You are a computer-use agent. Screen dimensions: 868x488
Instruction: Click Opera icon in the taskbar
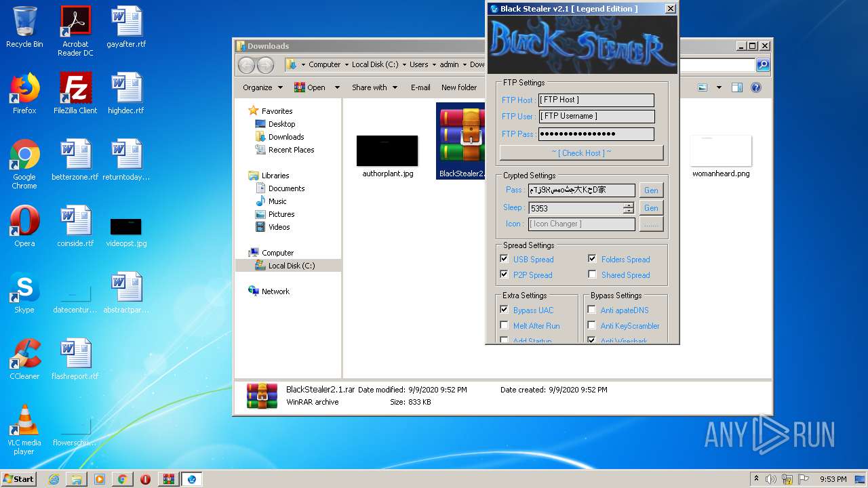pos(145,479)
